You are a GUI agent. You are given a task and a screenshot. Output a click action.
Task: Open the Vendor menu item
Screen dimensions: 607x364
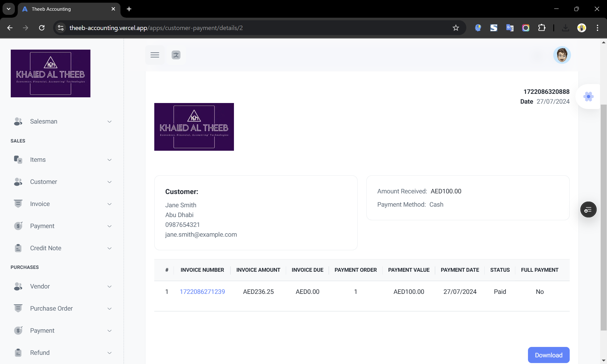click(x=63, y=286)
